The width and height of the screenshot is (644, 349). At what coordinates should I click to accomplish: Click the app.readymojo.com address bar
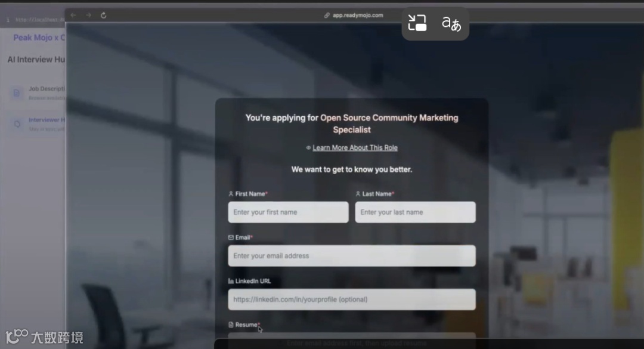[354, 15]
